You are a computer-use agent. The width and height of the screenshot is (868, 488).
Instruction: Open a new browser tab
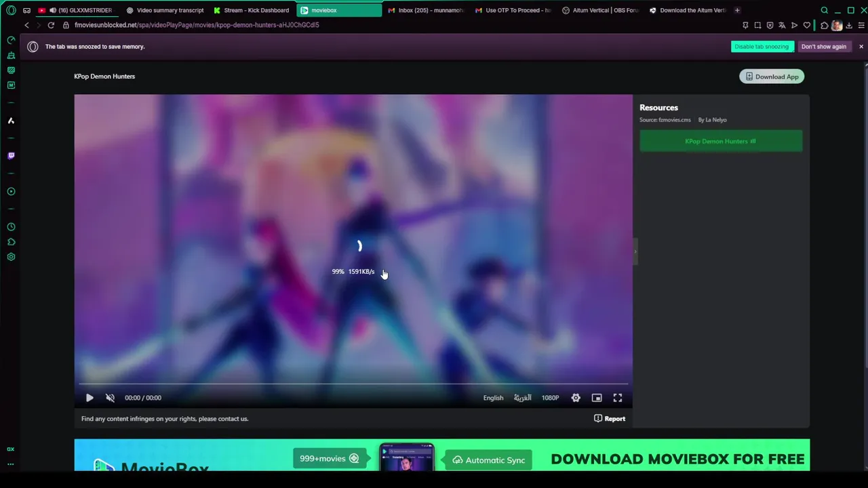click(737, 10)
